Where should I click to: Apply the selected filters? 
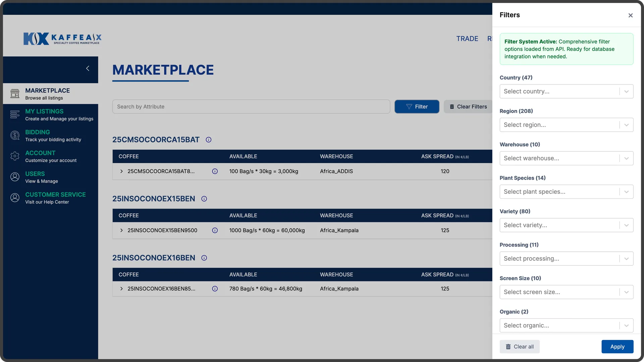[x=617, y=347]
